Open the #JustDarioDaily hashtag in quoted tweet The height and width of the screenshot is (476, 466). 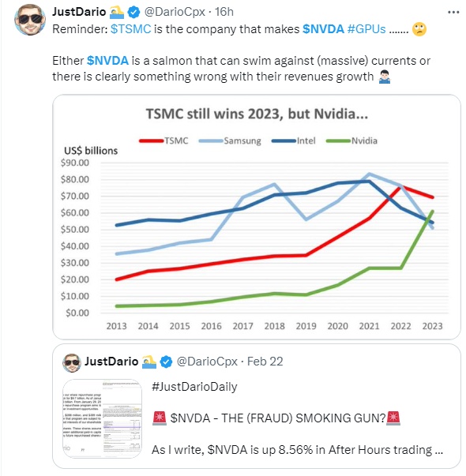click(194, 387)
